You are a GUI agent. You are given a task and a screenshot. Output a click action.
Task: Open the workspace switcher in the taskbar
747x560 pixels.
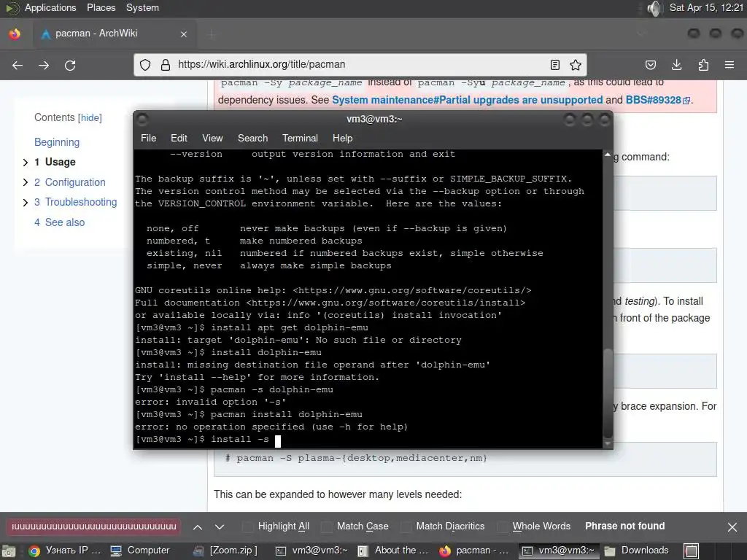(x=692, y=551)
